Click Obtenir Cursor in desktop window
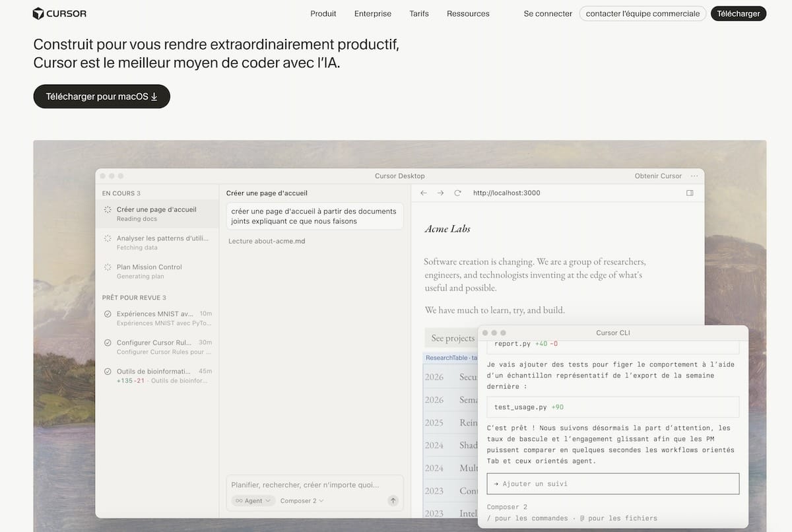 coord(658,176)
